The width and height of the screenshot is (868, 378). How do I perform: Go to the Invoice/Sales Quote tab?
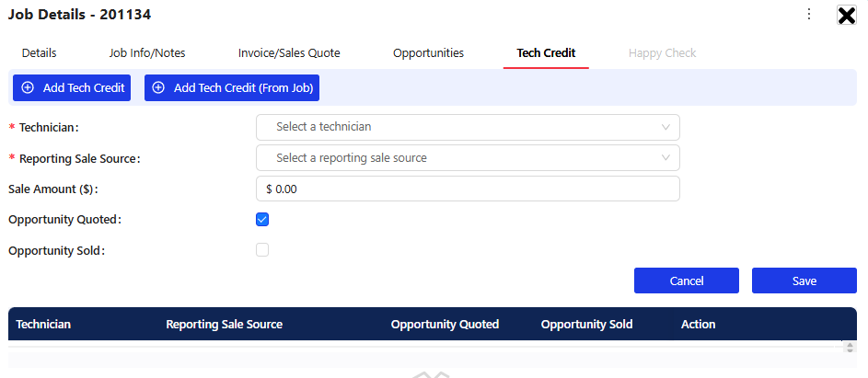pyautogui.click(x=289, y=53)
